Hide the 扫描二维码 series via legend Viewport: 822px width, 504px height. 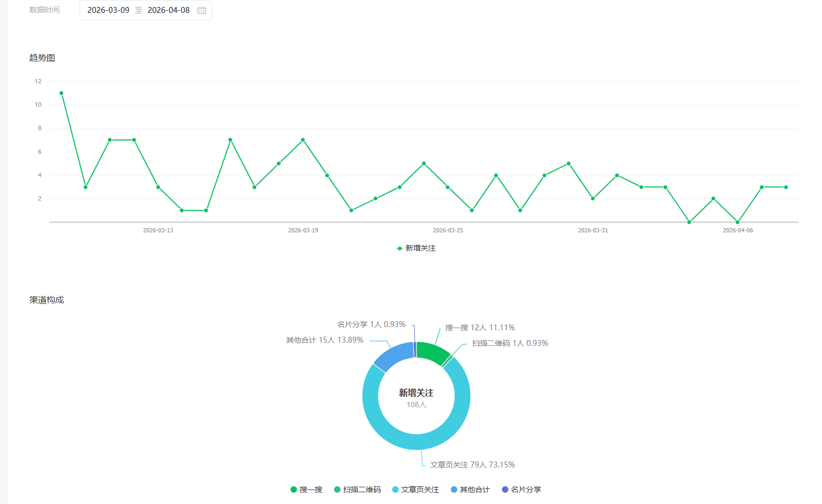pyautogui.click(x=357, y=489)
